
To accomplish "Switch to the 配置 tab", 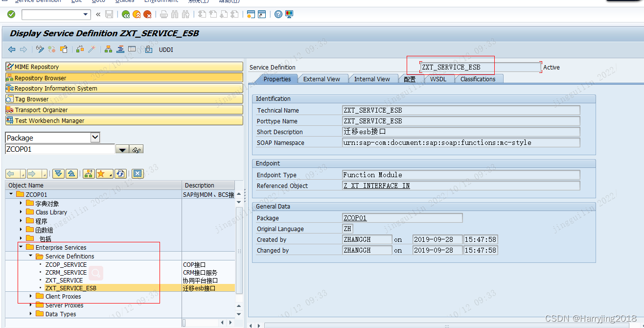I will click(x=410, y=79).
